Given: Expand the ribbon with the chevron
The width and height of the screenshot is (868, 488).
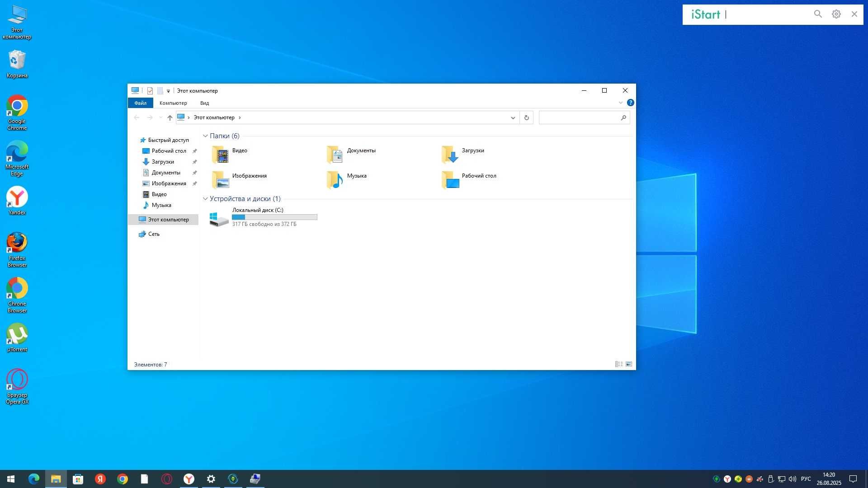Looking at the screenshot, I should [x=620, y=103].
